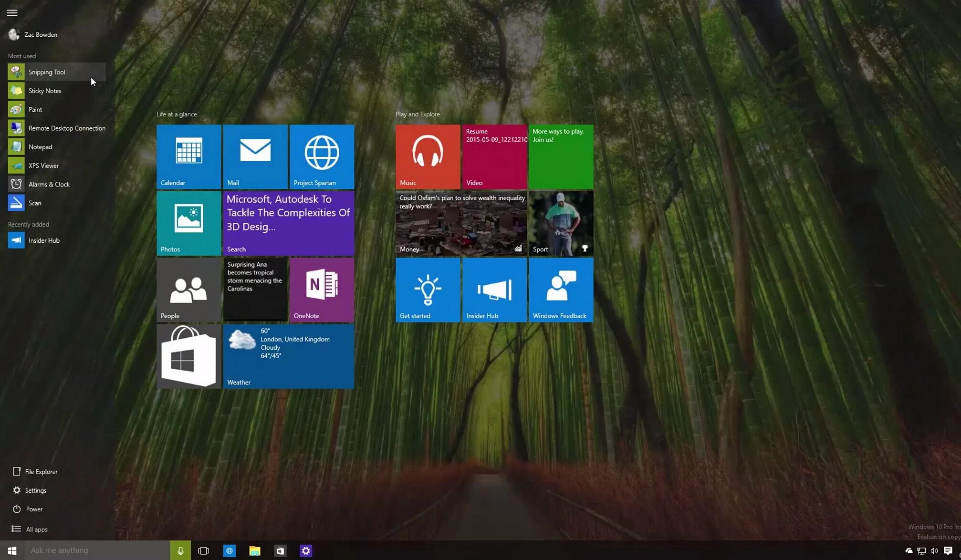Open the Windows Feedback tile
Screen dimensions: 961x560
[x=561, y=290]
